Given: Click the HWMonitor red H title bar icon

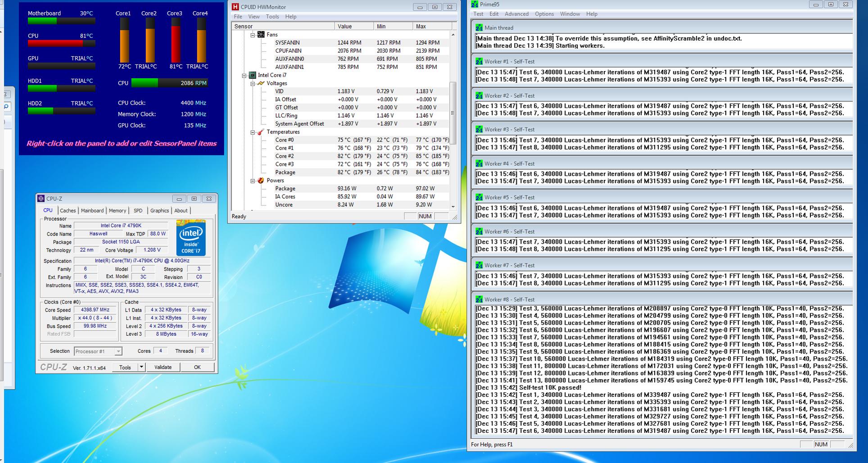Looking at the screenshot, I should (x=235, y=7).
